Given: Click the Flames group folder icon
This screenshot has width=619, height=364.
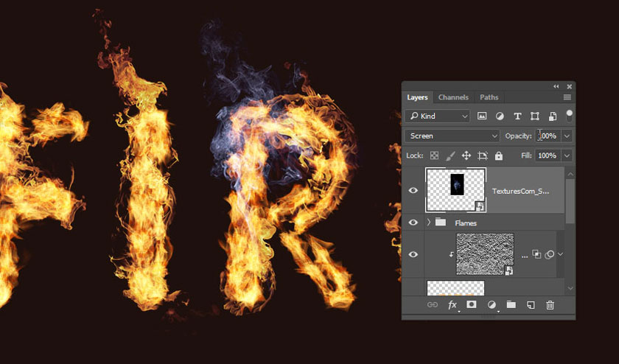Looking at the screenshot, I should tap(441, 223).
